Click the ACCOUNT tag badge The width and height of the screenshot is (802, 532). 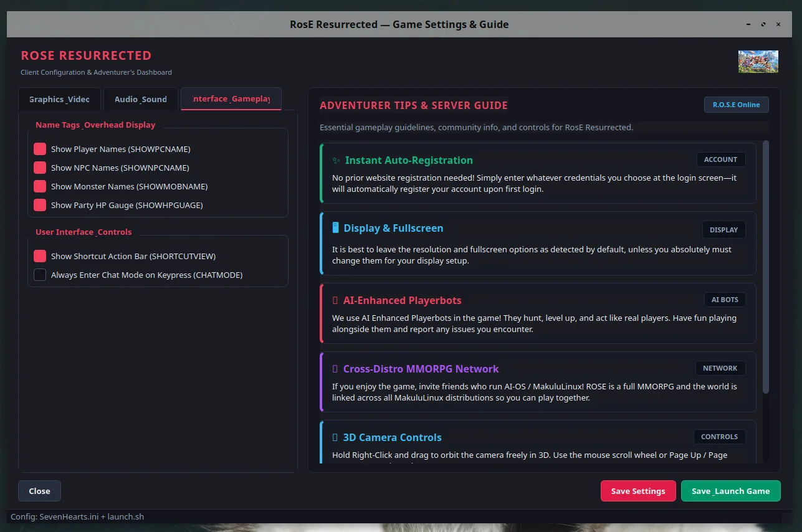click(721, 159)
